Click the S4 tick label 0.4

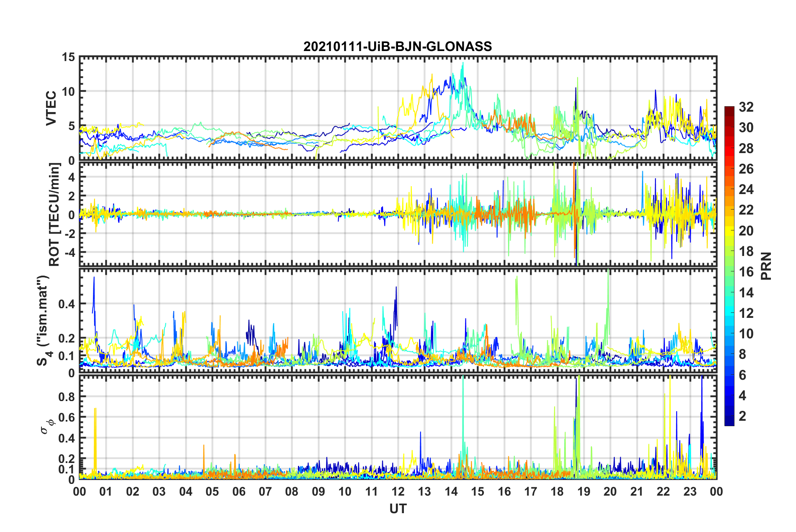pyautogui.click(x=67, y=304)
